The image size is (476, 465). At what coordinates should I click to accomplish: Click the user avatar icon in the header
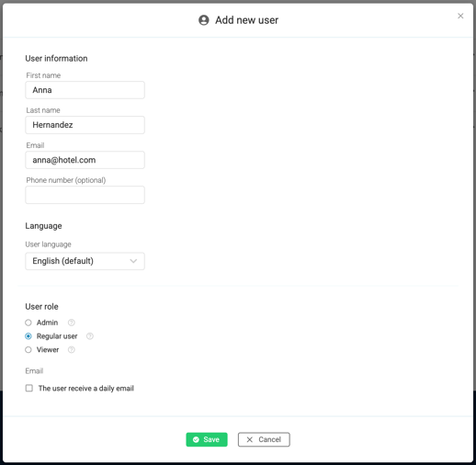pos(204,20)
